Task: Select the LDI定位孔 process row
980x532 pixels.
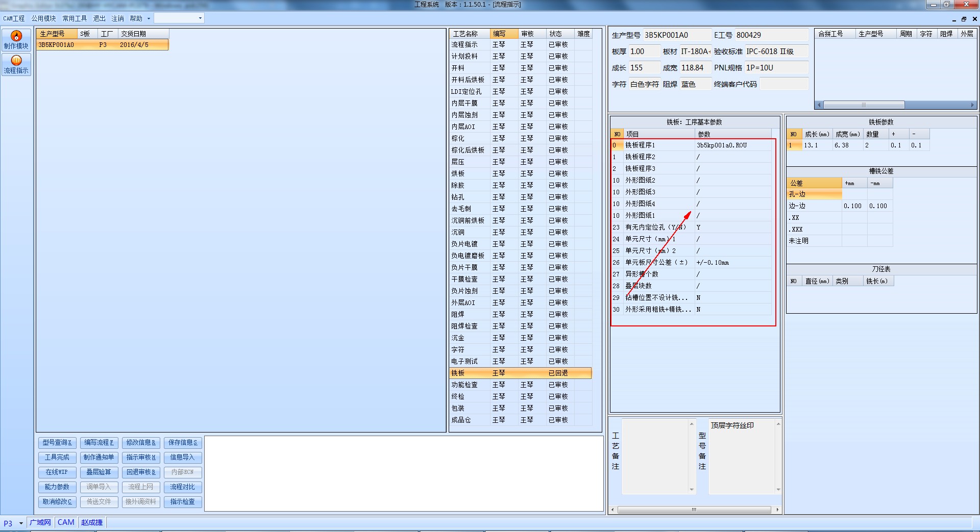Action: click(521, 92)
